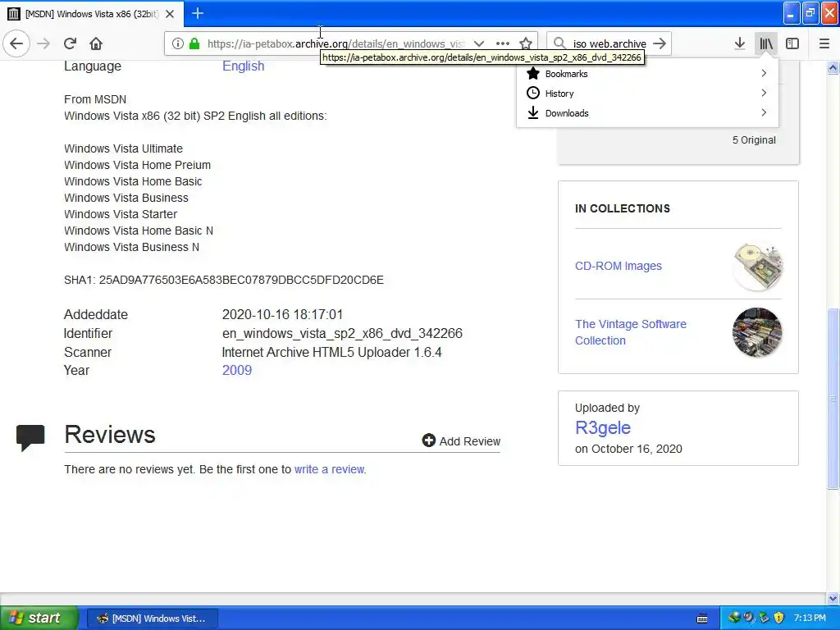
Task: Reload the current page
Action: 70,43
